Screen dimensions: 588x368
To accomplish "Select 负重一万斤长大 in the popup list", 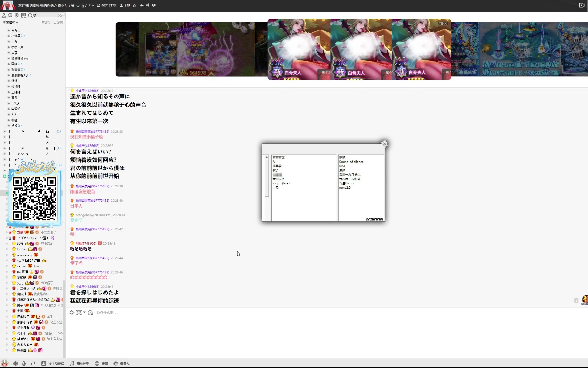I will [349, 174].
